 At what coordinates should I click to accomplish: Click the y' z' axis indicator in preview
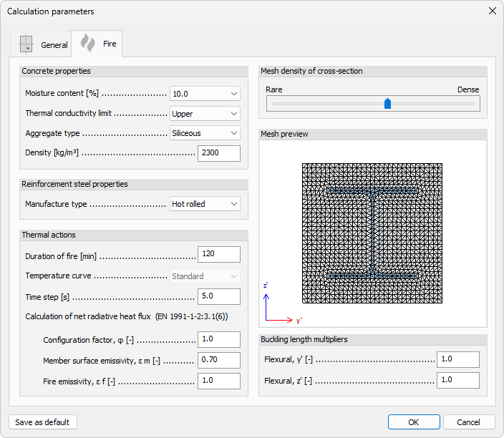click(282, 303)
